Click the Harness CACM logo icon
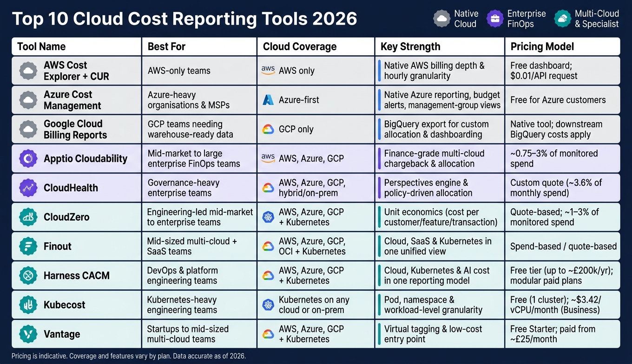The height and width of the screenshot is (364, 632). 28,275
